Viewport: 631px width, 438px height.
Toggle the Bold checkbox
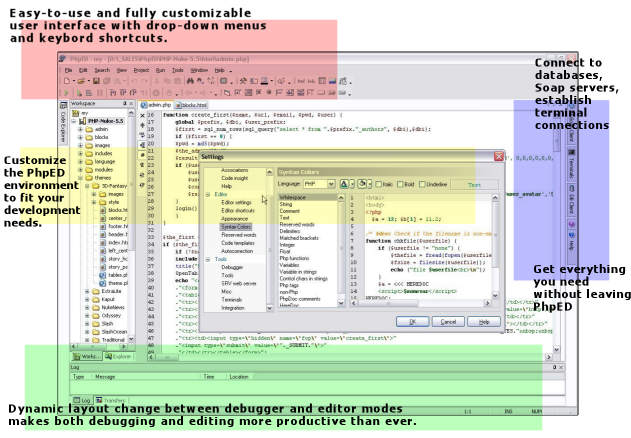[x=400, y=184]
